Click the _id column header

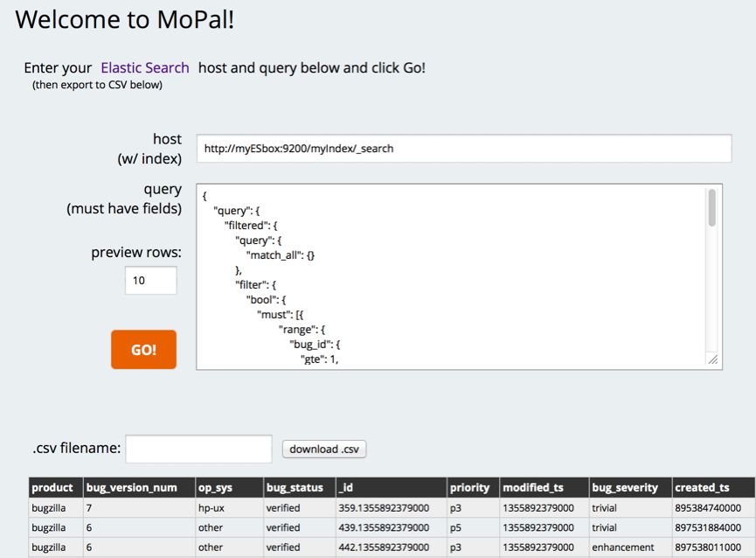pyautogui.click(x=391, y=487)
